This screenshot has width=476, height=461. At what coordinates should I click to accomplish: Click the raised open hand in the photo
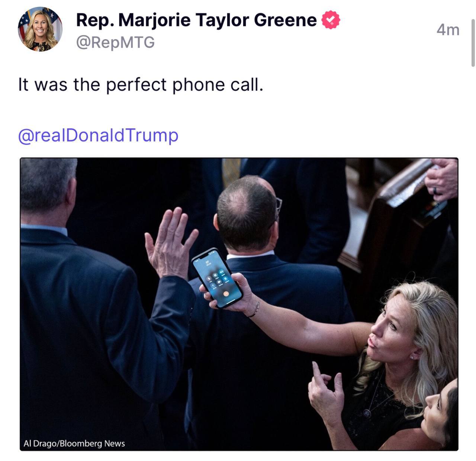170,242
